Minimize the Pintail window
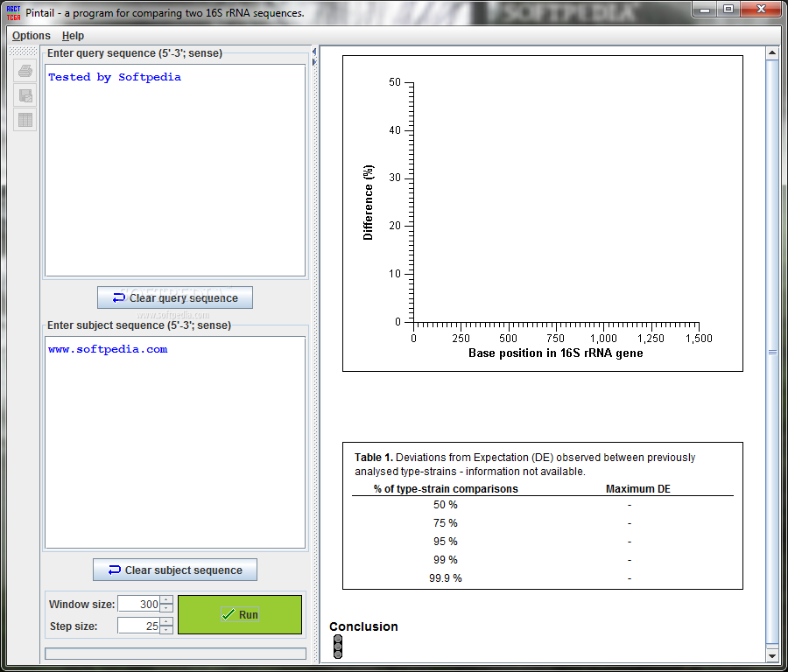 click(705, 10)
